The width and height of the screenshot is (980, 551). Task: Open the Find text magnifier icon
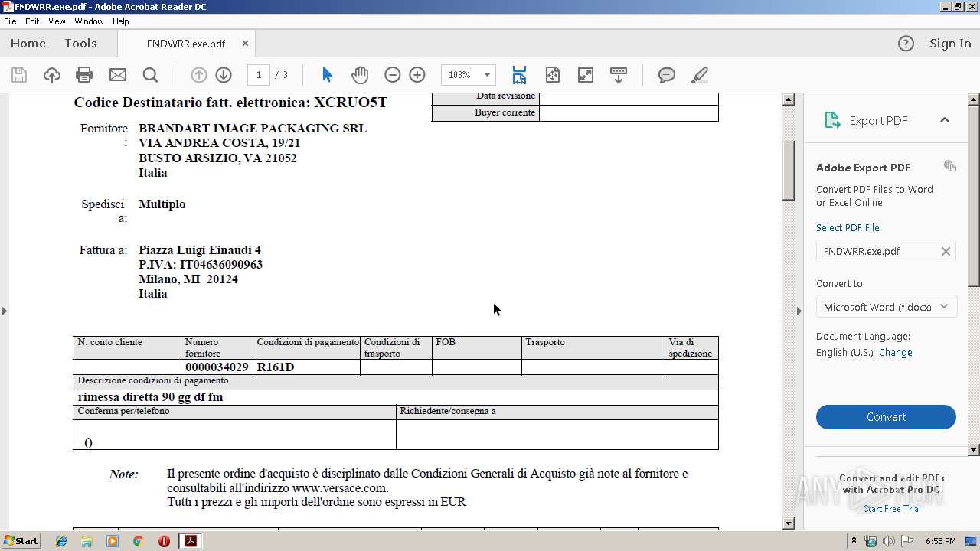coord(151,75)
